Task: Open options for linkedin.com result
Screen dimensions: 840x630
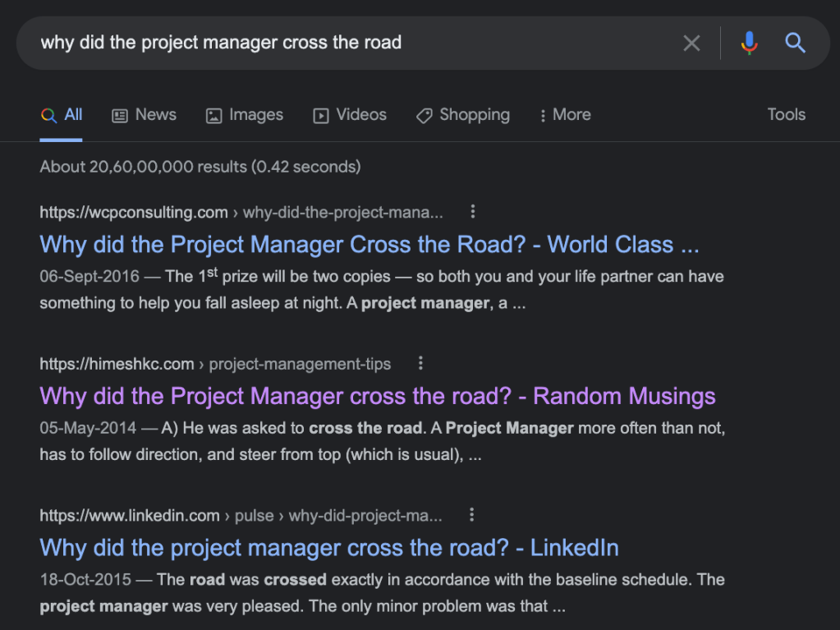Action: (471, 515)
